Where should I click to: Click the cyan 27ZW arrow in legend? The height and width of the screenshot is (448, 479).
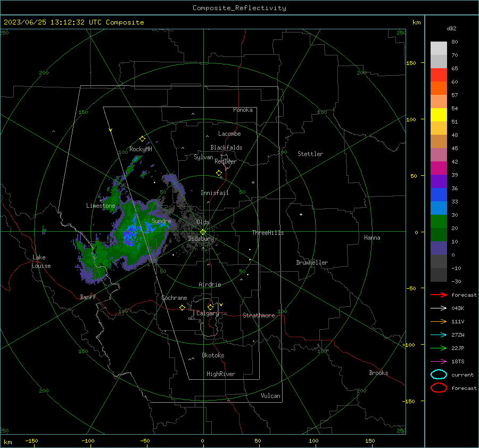439,335
